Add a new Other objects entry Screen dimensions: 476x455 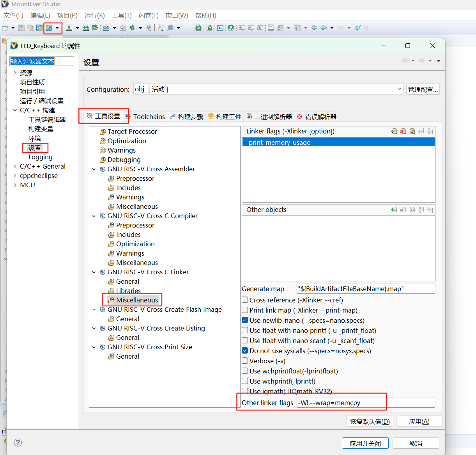[x=394, y=210]
